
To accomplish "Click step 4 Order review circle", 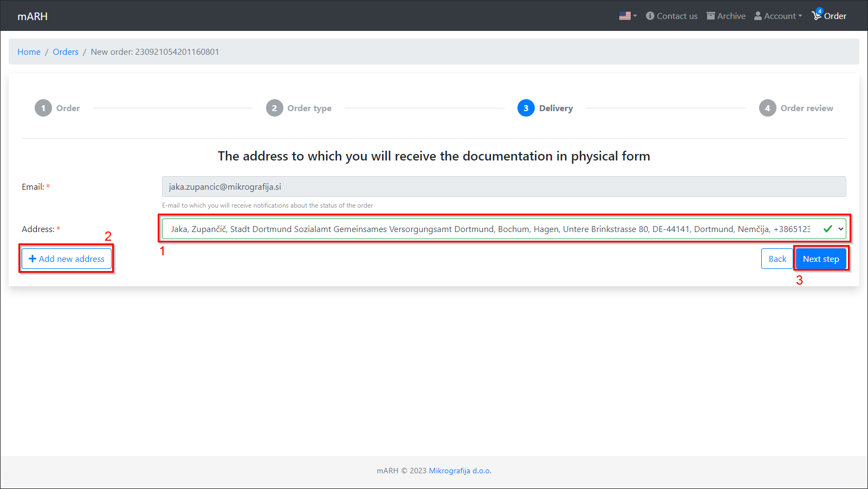I will pyautogui.click(x=767, y=108).
